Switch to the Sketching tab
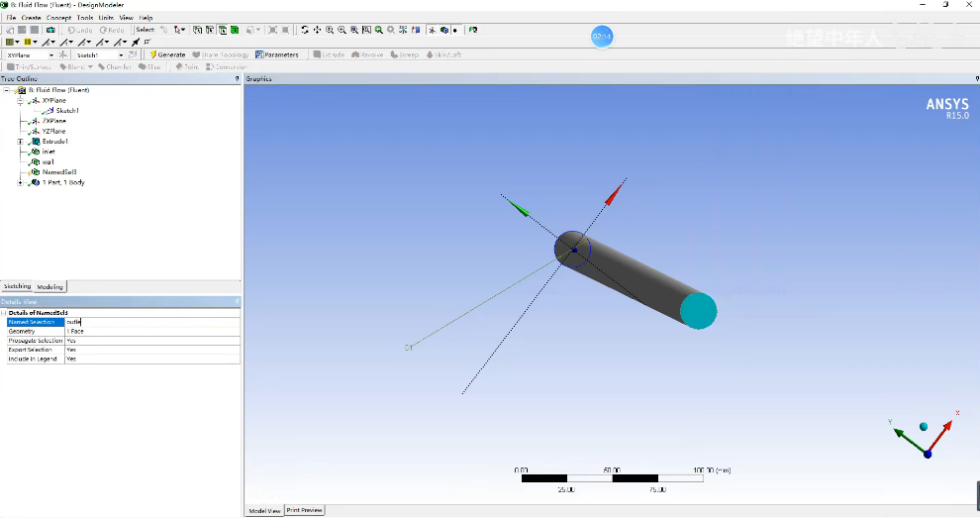980x518 pixels. click(17, 286)
